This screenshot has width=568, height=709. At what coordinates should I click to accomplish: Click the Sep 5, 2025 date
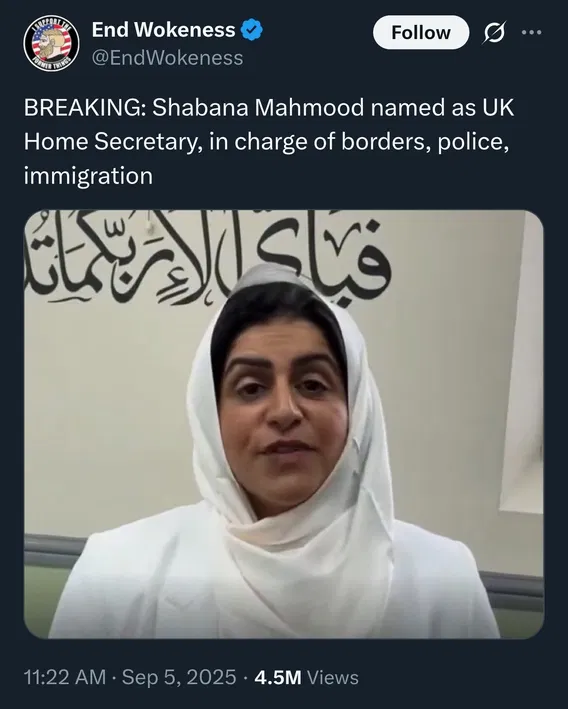(179, 677)
